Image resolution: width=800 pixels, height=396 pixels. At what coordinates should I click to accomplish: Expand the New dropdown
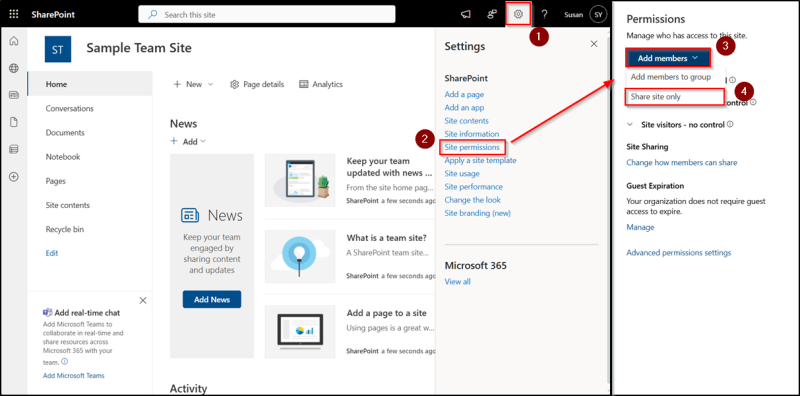click(x=193, y=84)
